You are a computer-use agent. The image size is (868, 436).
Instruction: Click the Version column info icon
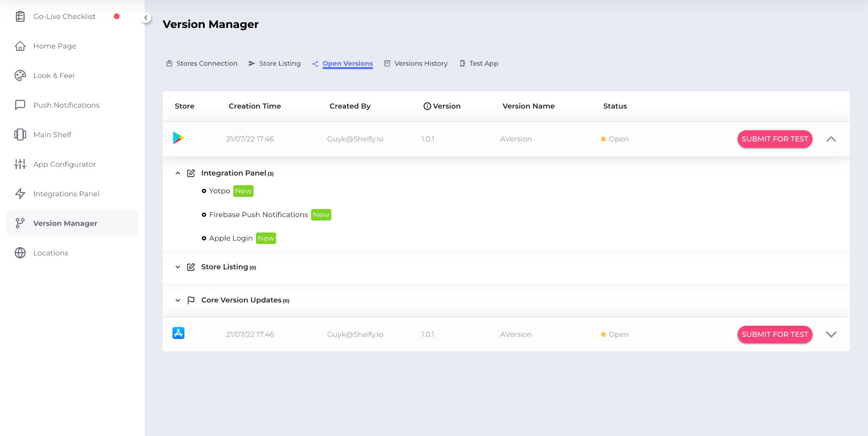coord(427,106)
